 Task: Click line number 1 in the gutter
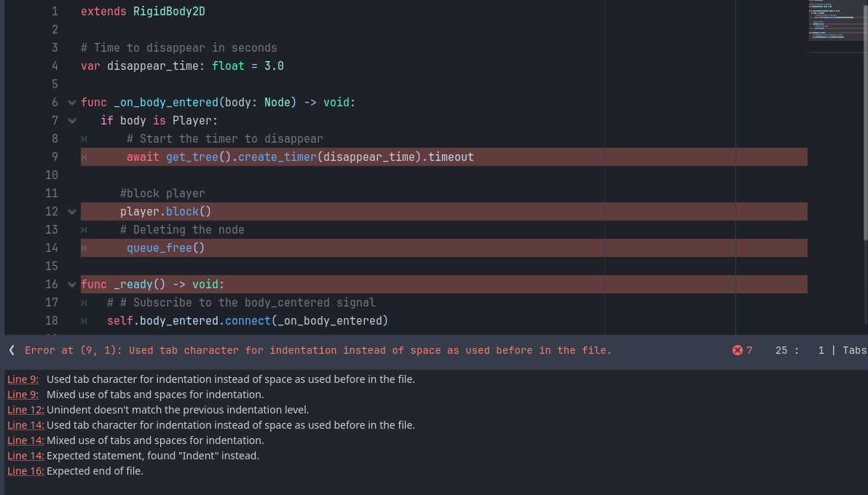55,12
